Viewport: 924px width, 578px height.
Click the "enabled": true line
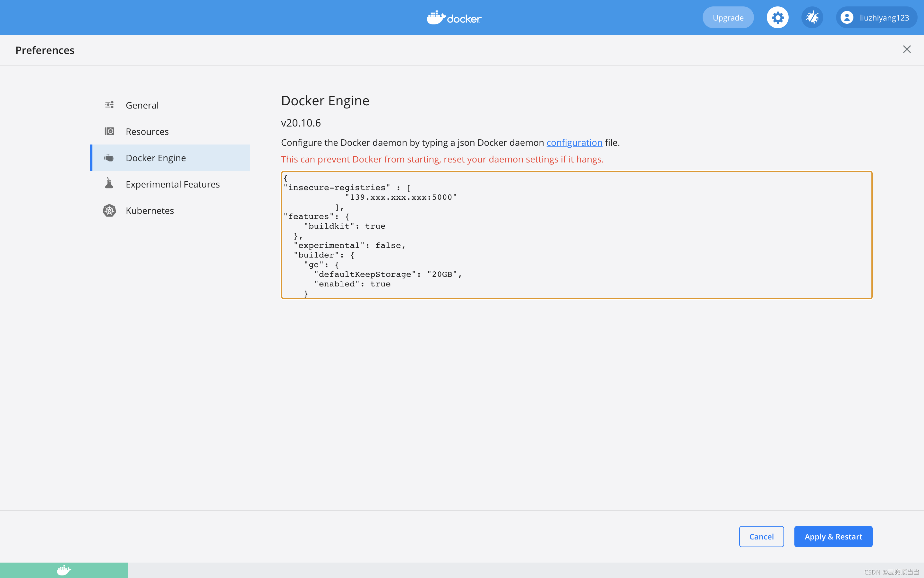pos(352,284)
